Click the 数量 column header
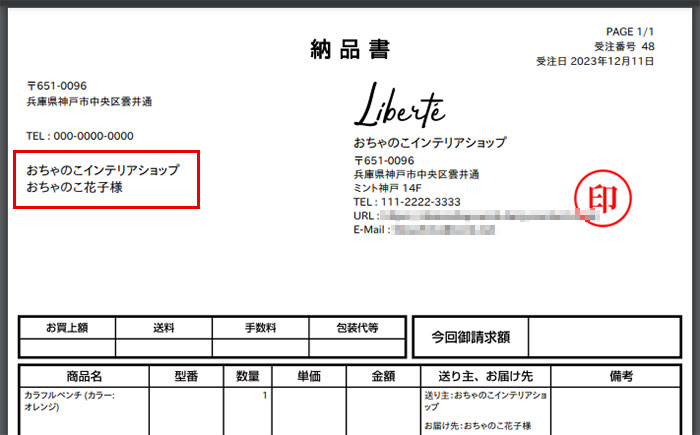Image resolution: width=700 pixels, height=435 pixels. 248,376
